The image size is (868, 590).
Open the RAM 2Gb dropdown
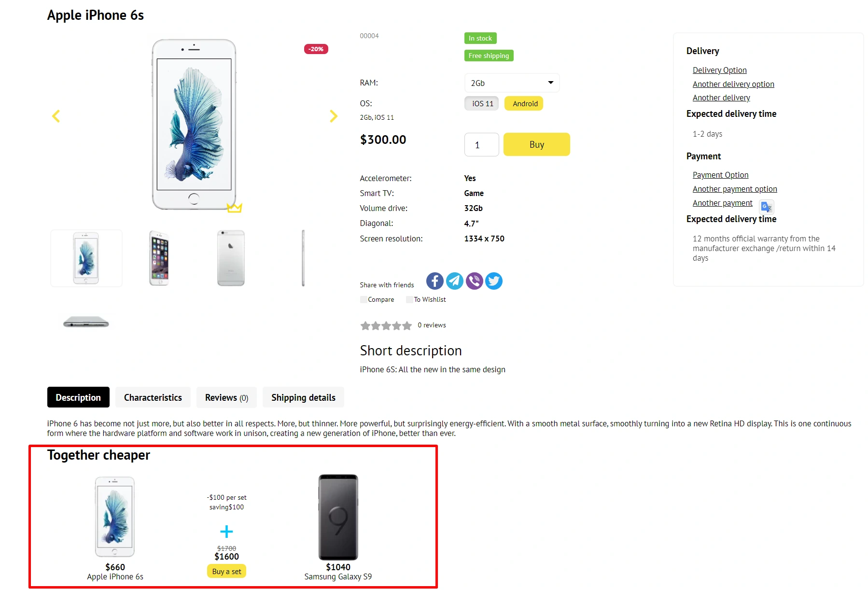[x=512, y=83]
